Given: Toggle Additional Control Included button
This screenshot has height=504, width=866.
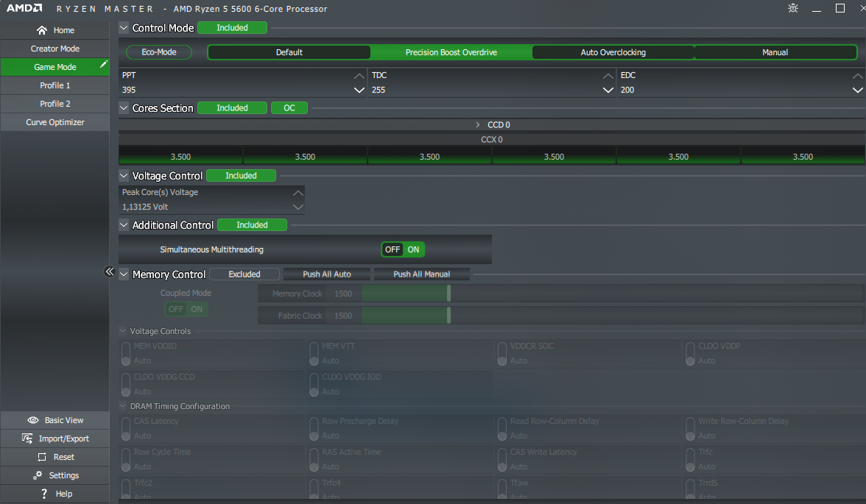Looking at the screenshot, I should point(252,224).
